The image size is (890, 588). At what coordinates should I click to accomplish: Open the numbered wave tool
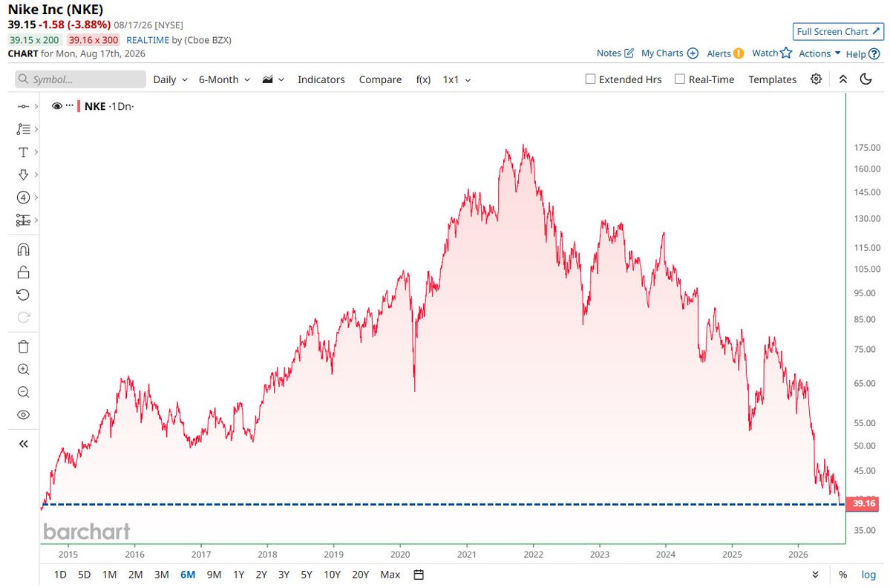coord(23,197)
